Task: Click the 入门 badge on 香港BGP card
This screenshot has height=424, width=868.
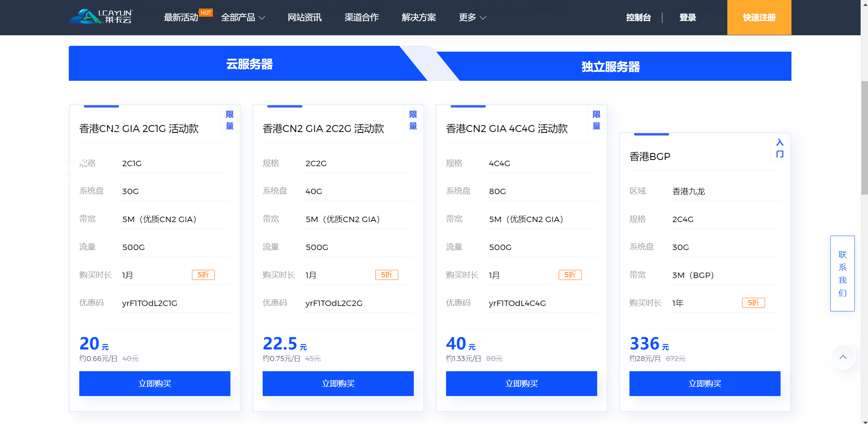Action: tap(779, 148)
